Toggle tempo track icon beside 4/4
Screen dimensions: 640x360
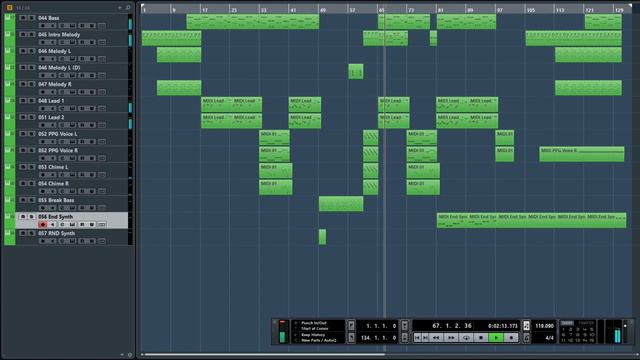click(x=527, y=338)
